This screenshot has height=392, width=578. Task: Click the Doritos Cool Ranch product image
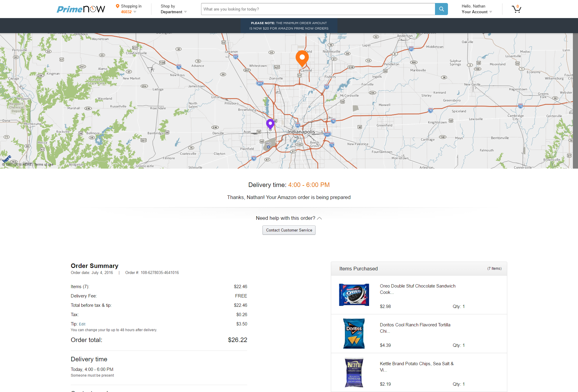(x=354, y=334)
